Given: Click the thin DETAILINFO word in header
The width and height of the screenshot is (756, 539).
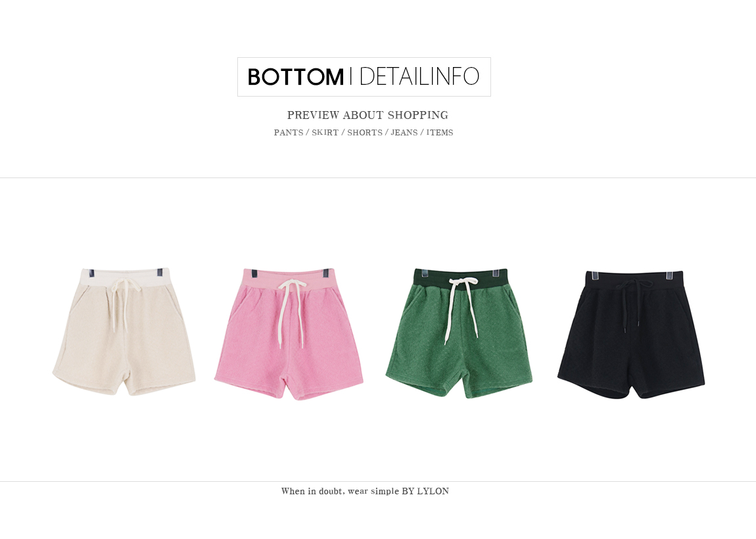Looking at the screenshot, I should click(419, 76).
